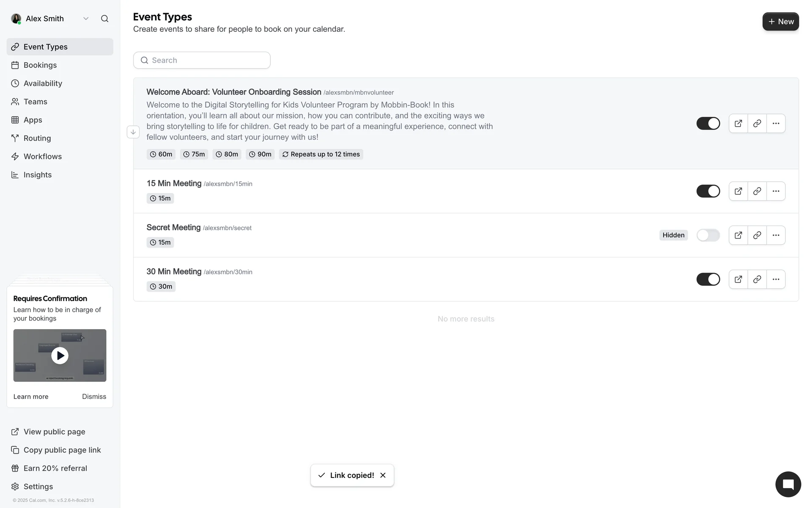Screen dimensions: 812x508
Task: Close the Link copied notification
Action: coord(383,475)
